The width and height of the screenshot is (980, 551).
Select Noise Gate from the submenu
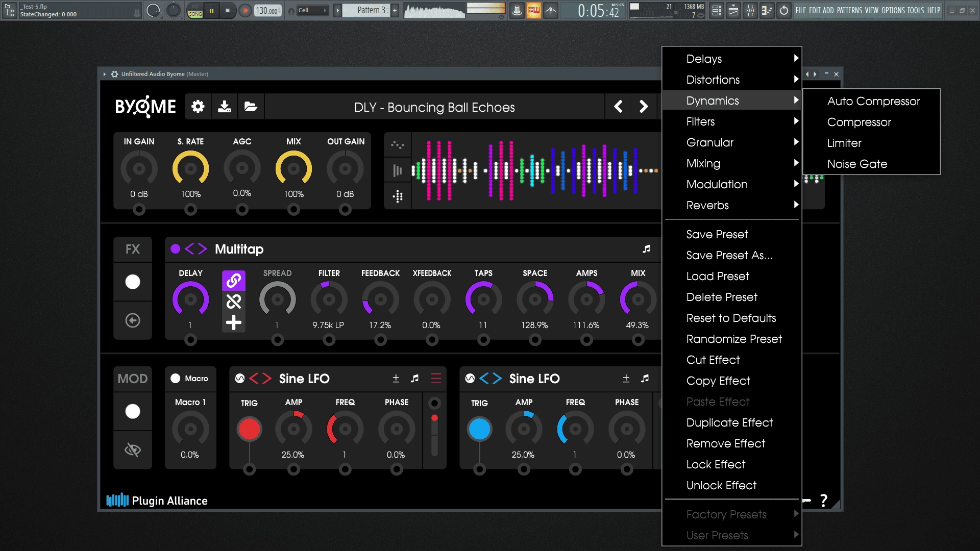click(871, 164)
